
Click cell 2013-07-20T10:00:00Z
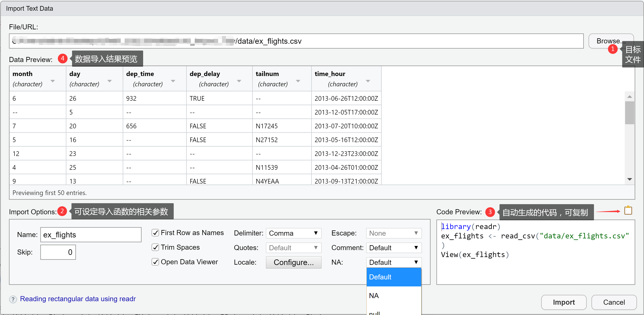(x=346, y=126)
